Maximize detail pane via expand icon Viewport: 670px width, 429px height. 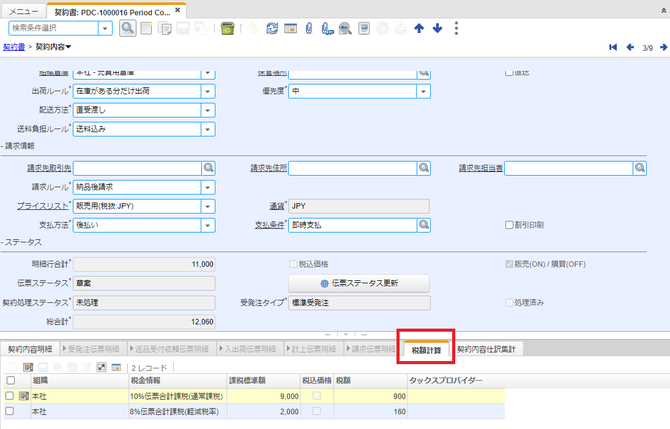click(101, 367)
